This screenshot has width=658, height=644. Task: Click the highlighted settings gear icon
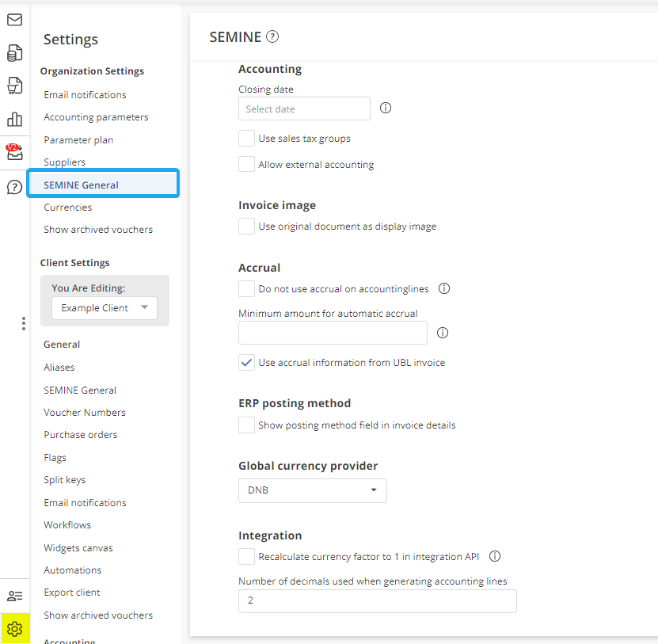click(14, 628)
